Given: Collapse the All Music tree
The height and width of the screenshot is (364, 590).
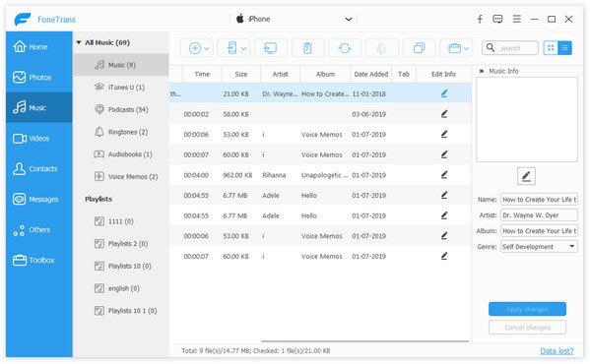Looking at the screenshot, I should [x=79, y=43].
